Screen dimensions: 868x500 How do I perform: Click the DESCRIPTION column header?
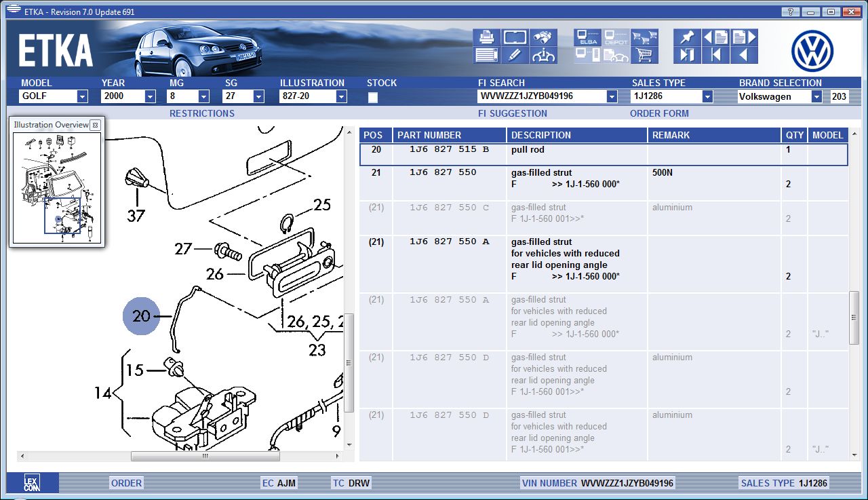(577, 135)
